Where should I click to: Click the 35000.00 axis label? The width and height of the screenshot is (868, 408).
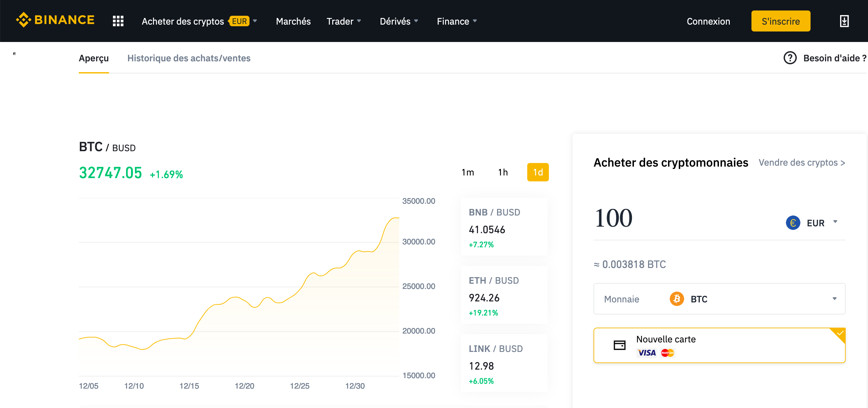coord(419,201)
